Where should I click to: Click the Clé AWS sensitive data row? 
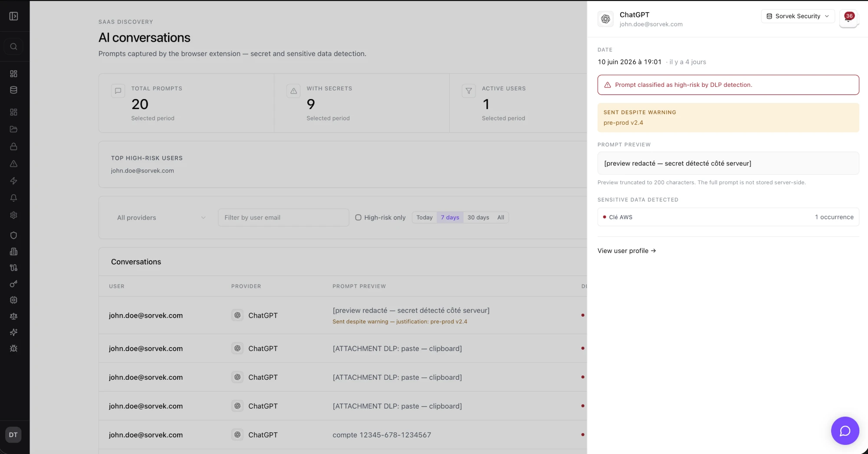click(x=728, y=217)
